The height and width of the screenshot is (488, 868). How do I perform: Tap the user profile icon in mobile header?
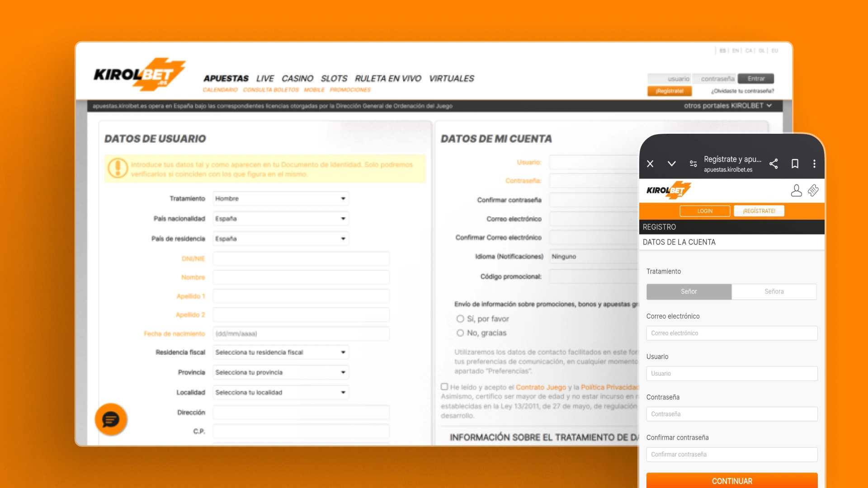pos(796,190)
